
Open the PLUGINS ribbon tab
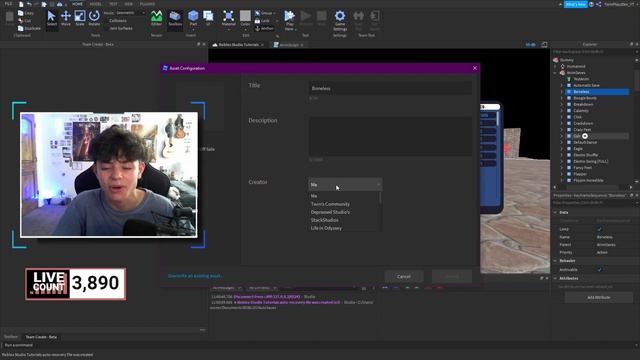[147, 4]
